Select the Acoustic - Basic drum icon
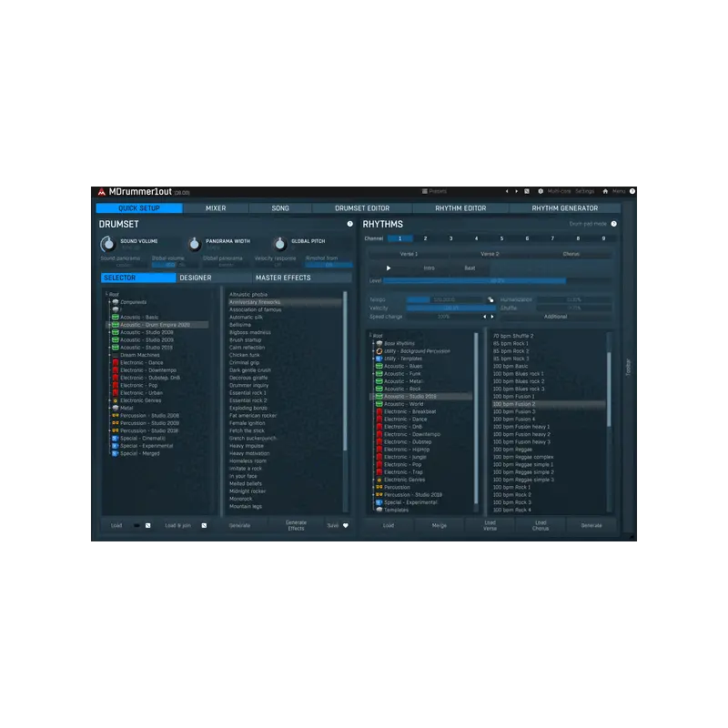Image resolution: width=728 pixels, height=728 pixels. pos(116,317)
